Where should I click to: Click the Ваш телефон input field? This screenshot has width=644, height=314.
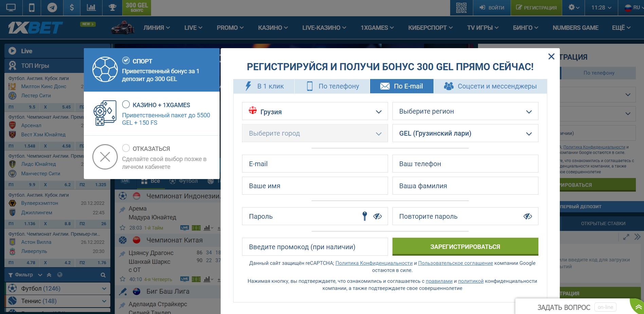465,164
